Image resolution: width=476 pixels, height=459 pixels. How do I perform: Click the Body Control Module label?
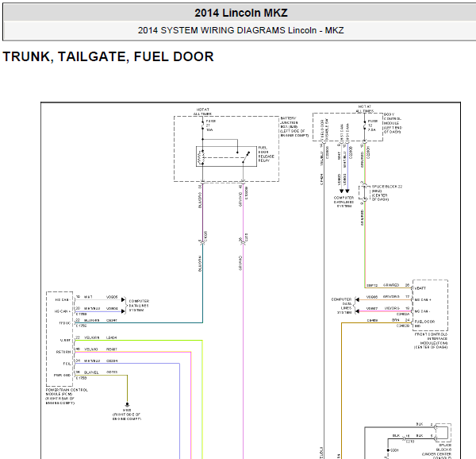[x=393, y=123]
